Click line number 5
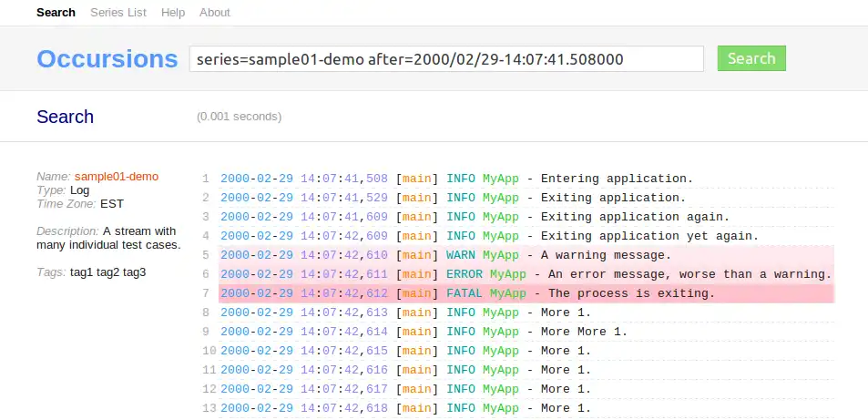Screen dimensions: 868x420 click(x=206, y=255)
